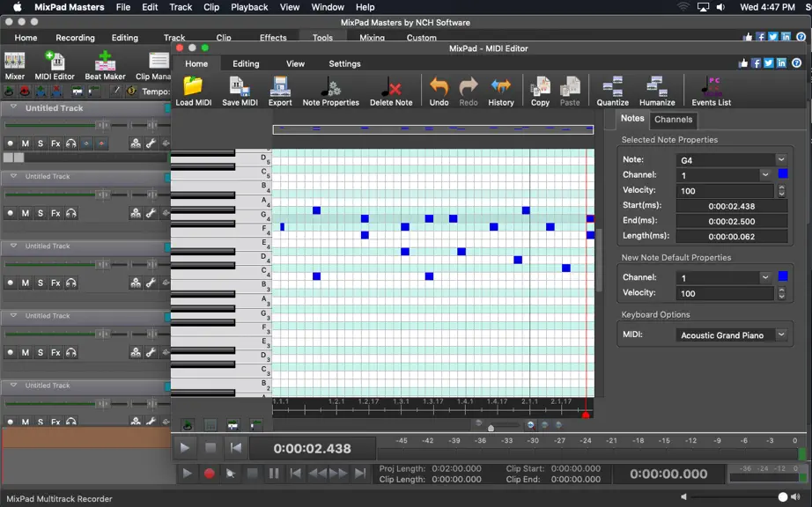The height and width of the screenshot is (507, 812).
Task: Click the metronome coin icon beside Tempo
Action: (131, 91)
